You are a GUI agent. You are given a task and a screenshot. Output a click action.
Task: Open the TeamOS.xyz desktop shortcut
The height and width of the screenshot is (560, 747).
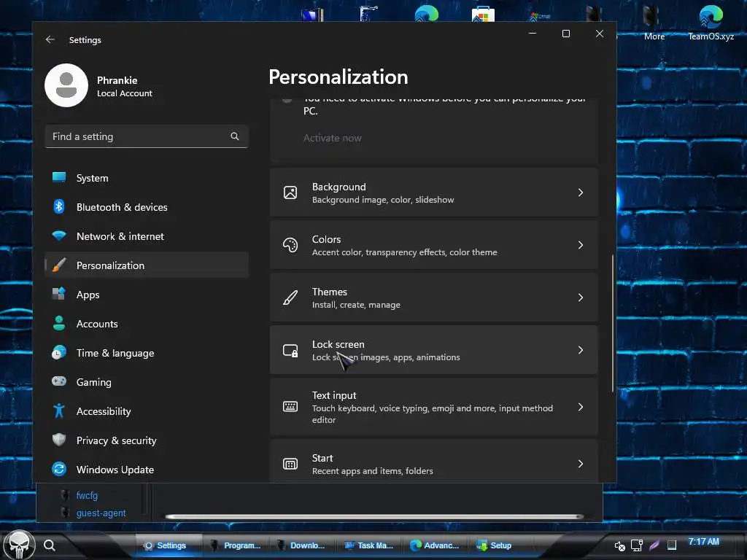coord(711,23)
